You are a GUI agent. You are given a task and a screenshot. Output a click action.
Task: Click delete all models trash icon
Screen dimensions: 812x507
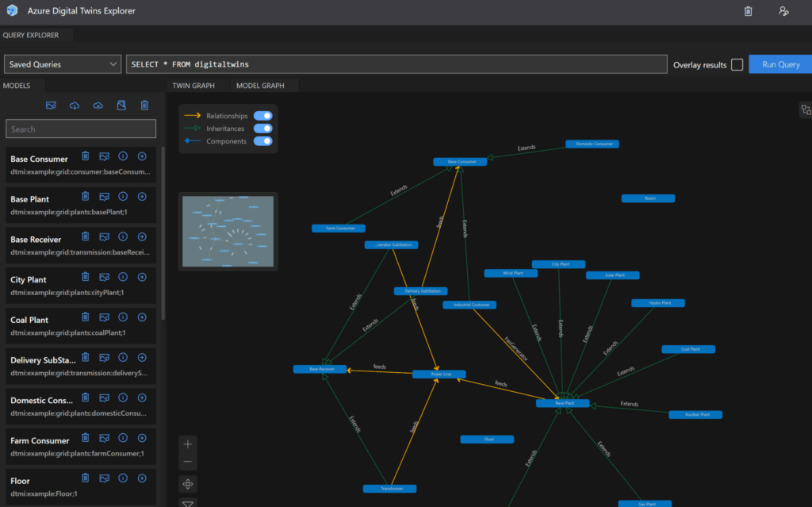[144, 106]
